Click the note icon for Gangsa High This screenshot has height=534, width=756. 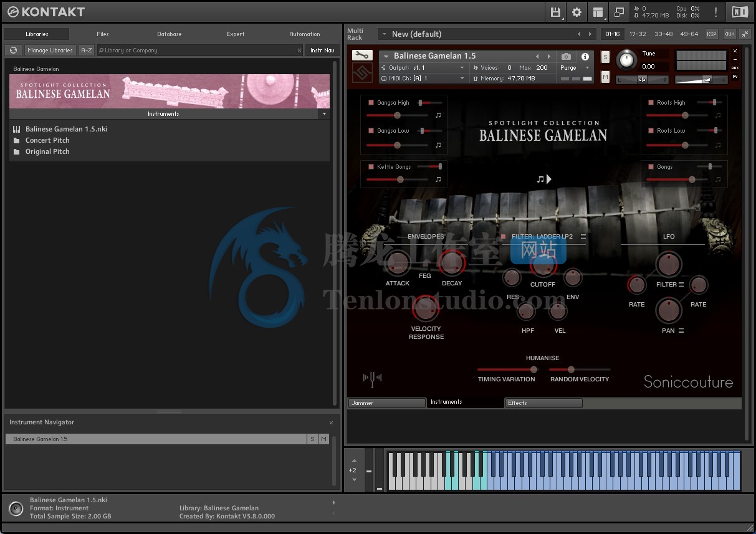coord(438,115)
